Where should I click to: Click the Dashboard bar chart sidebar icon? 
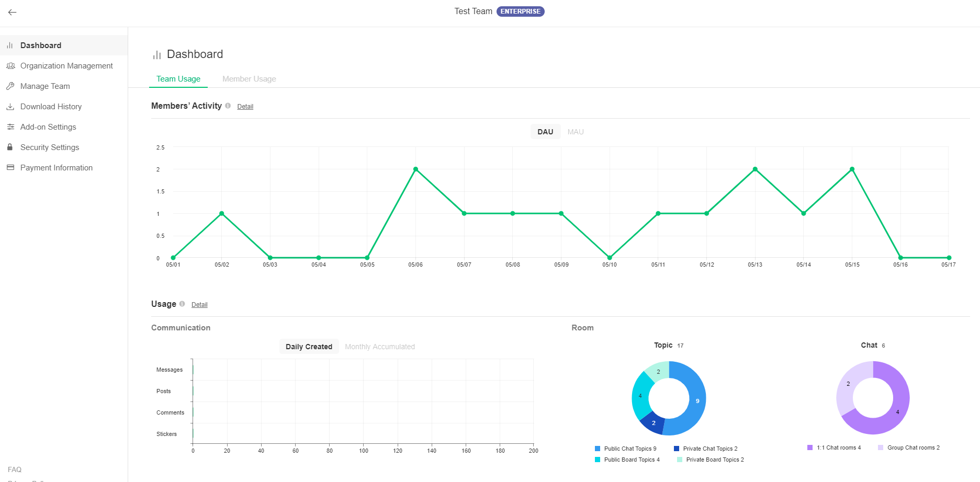10,45
